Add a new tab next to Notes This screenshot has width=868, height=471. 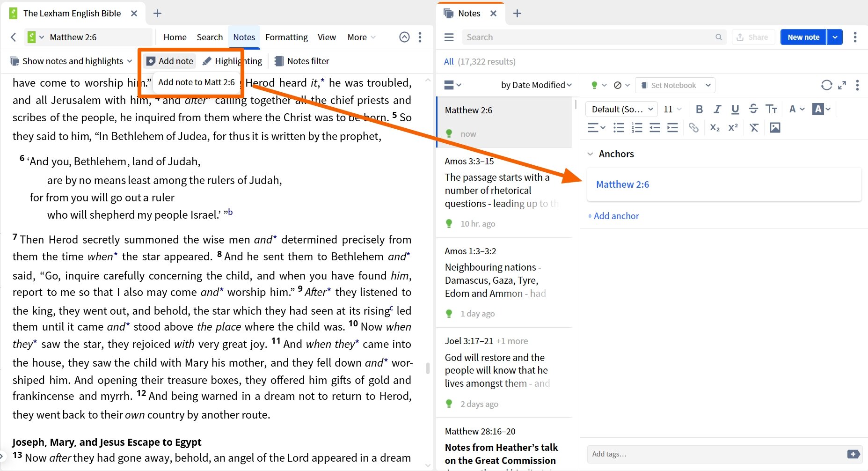pos(517,13)
